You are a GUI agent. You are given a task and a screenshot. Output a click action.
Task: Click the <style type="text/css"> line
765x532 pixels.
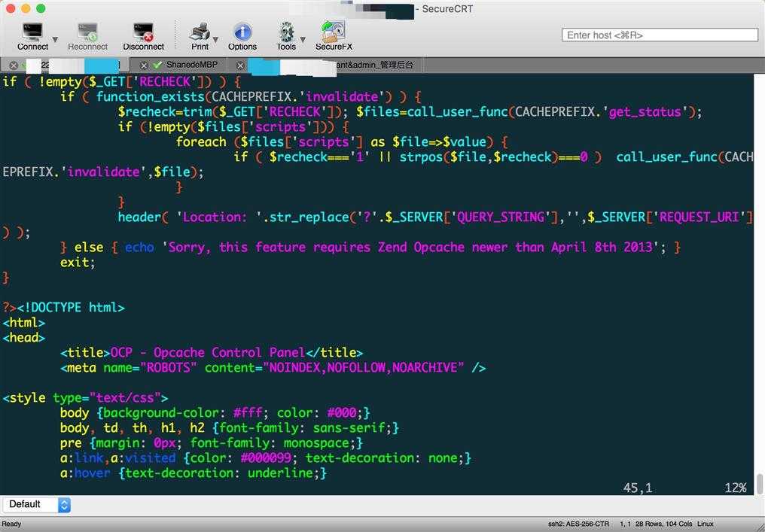pos(85,398)
